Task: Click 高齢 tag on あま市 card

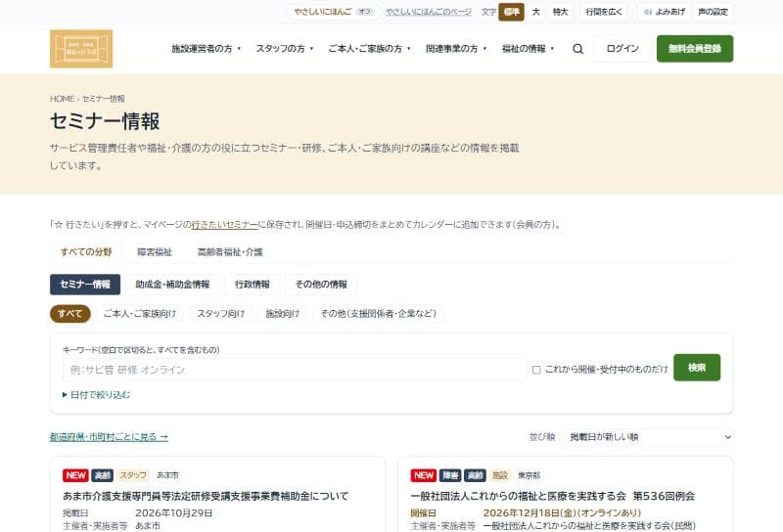Action: (103, 475)
